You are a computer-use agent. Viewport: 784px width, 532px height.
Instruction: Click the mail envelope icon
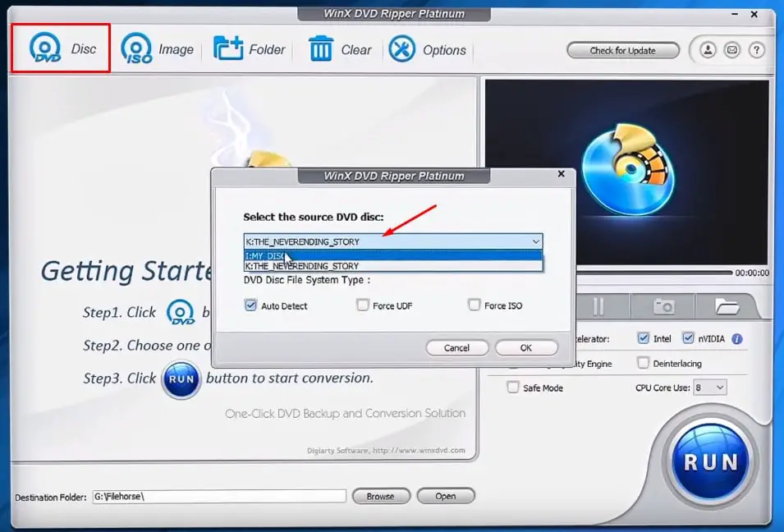732,50
